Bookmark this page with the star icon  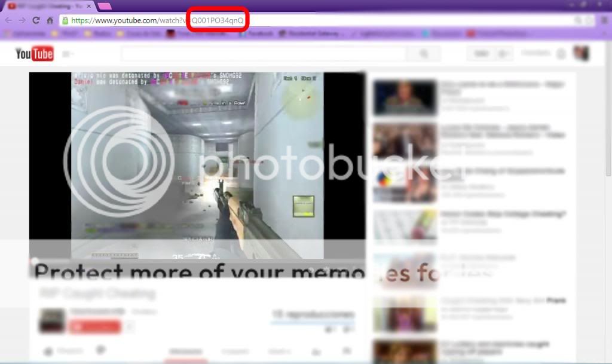590,20
